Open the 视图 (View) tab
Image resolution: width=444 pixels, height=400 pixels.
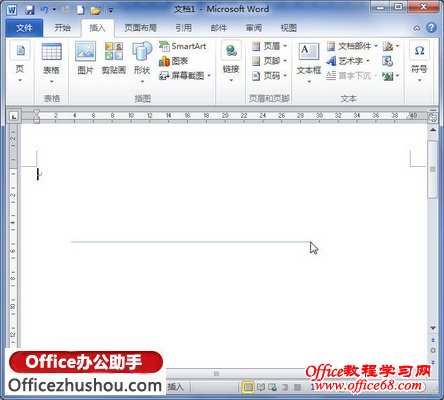289,28
